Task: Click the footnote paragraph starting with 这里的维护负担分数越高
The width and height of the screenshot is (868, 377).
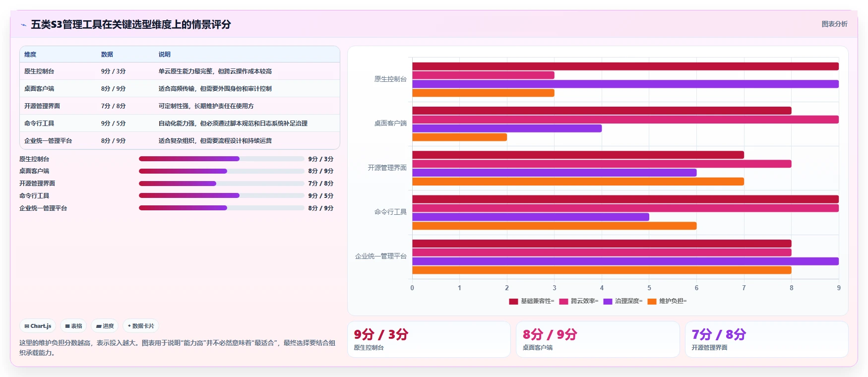Action: click(178, 348)
